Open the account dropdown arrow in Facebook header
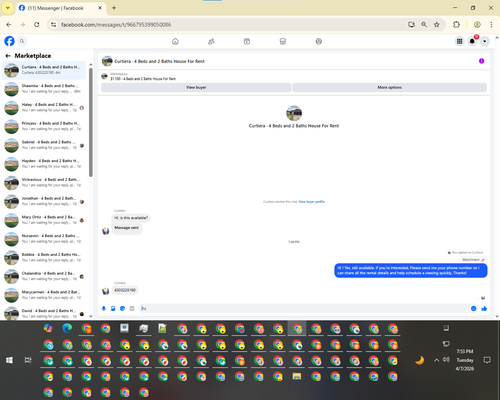500x400 pixels. point(485,41)
